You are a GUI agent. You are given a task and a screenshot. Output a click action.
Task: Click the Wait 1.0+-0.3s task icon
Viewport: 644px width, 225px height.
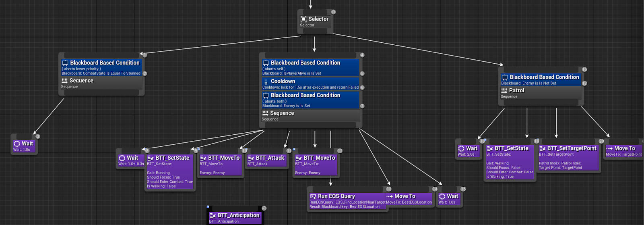pos(122,158)
